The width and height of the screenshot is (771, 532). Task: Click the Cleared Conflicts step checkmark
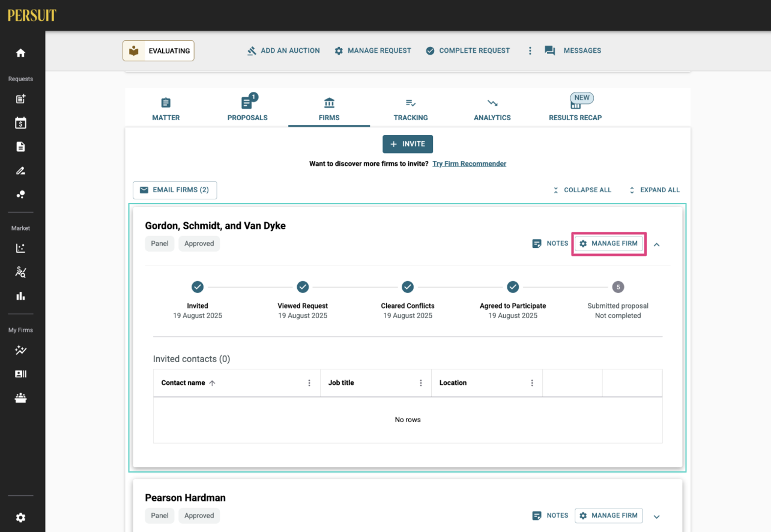point(408,287)
